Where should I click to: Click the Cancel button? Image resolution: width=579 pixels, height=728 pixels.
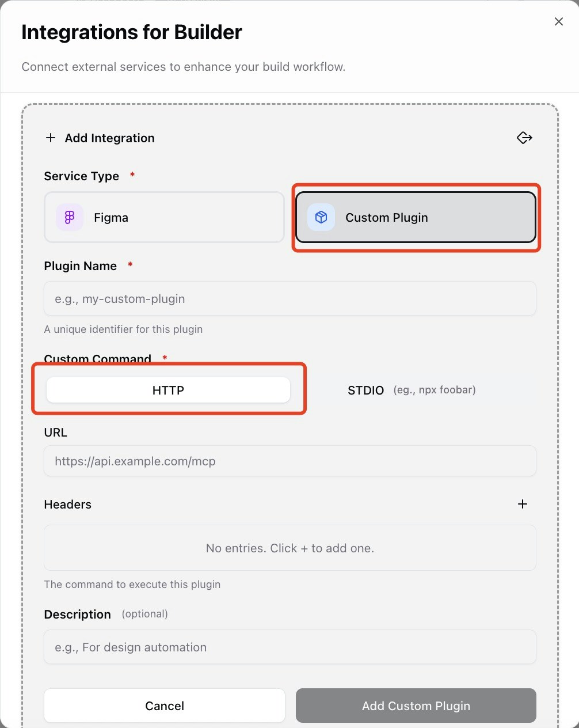pos(165,706)
